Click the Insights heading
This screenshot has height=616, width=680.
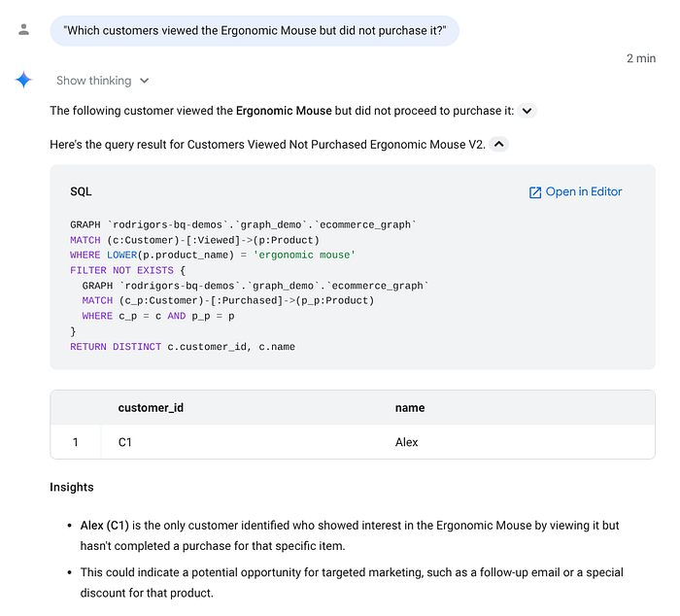(72, 487)
